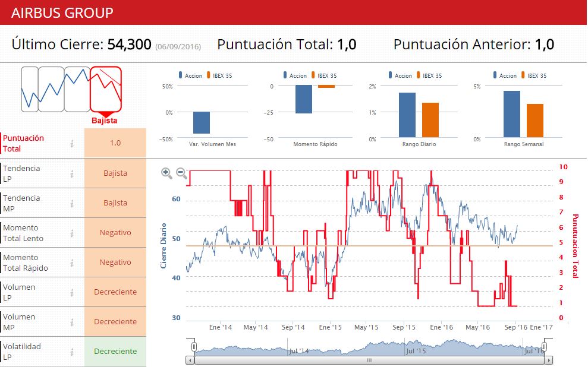
Task: Click the Var. Volumen Mes chart caption
Action: coord(212,144)
